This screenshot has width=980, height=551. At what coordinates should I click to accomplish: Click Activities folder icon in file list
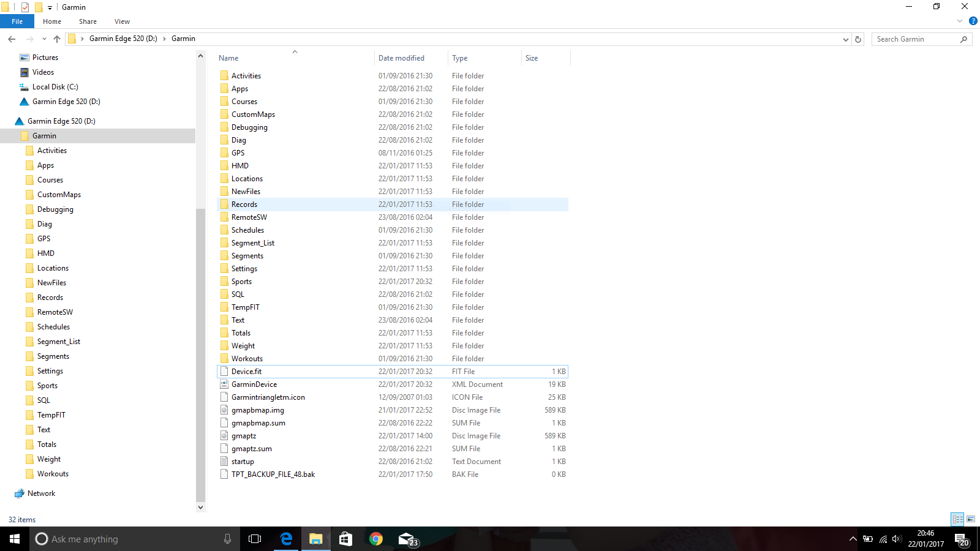(x=224, y=76)
